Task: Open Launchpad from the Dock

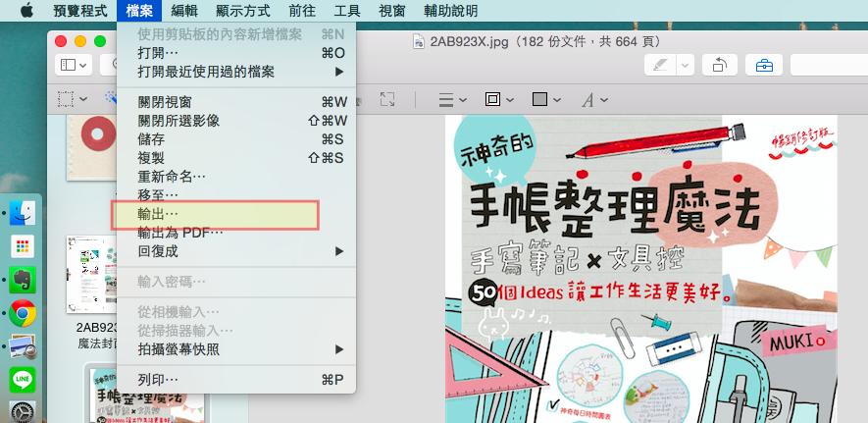Action: (23, 246)
